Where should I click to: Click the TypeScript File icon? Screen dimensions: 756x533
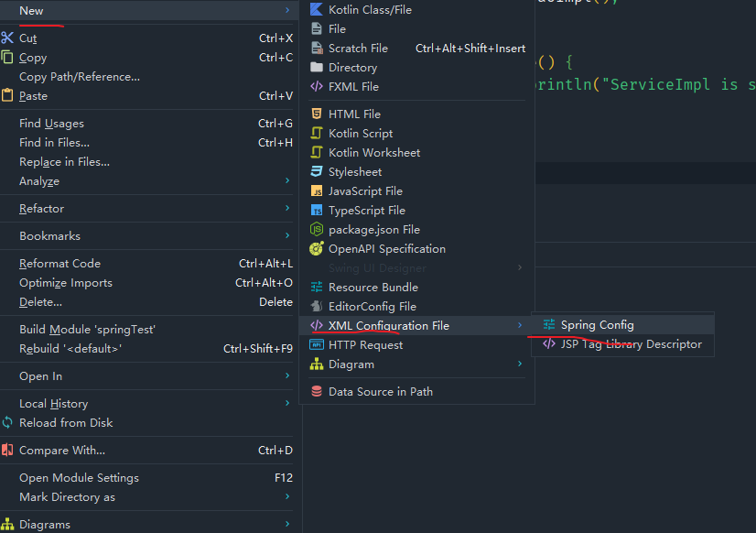317,210
